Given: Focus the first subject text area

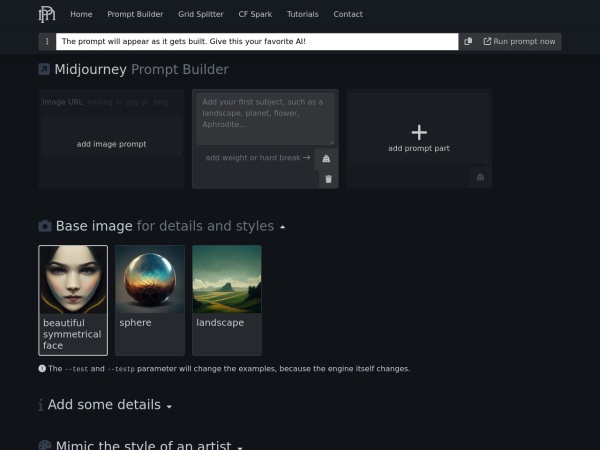Looking at the screenshot, I should coord(265,118).
